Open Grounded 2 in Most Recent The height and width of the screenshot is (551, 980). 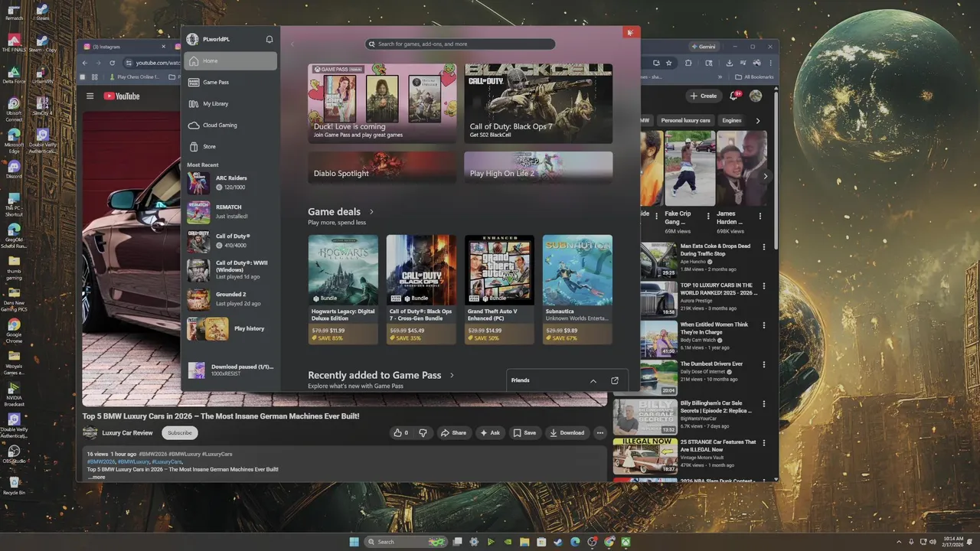coord(230,298)
